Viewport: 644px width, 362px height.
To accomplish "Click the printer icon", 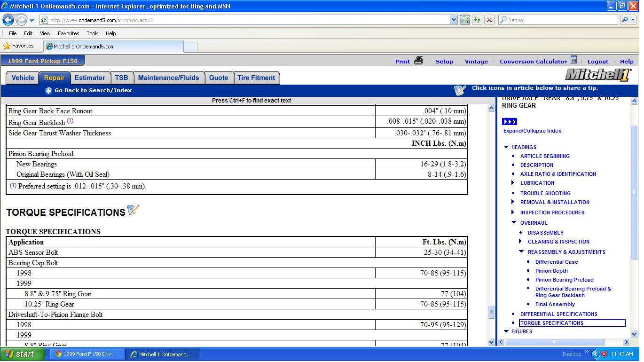I will [x=418, y=61].
